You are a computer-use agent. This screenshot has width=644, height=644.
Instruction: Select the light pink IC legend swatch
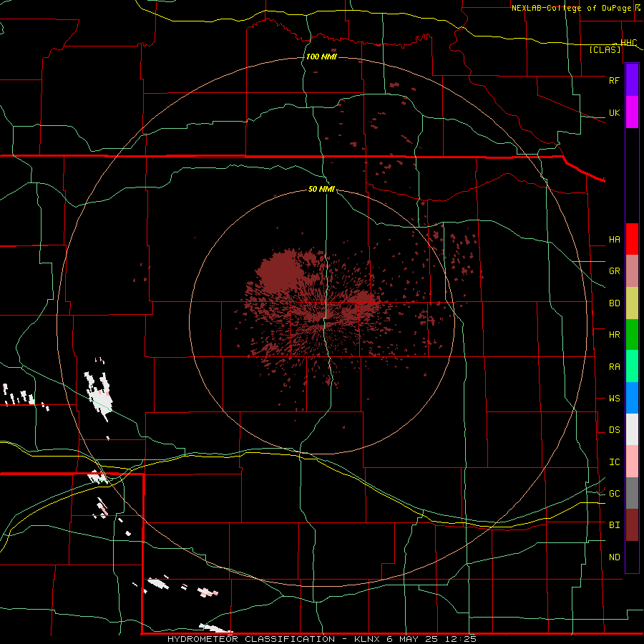click(632, 462)
